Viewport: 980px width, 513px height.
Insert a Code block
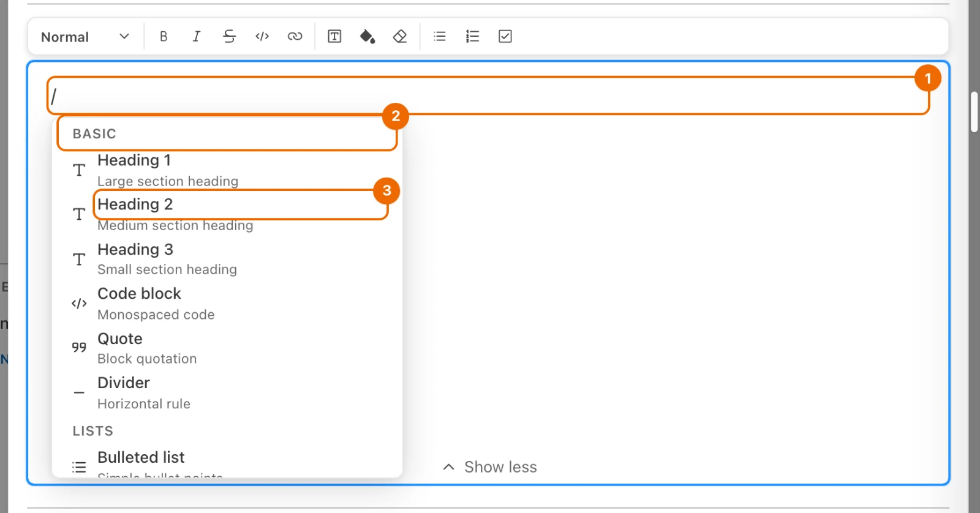[227, 304]
